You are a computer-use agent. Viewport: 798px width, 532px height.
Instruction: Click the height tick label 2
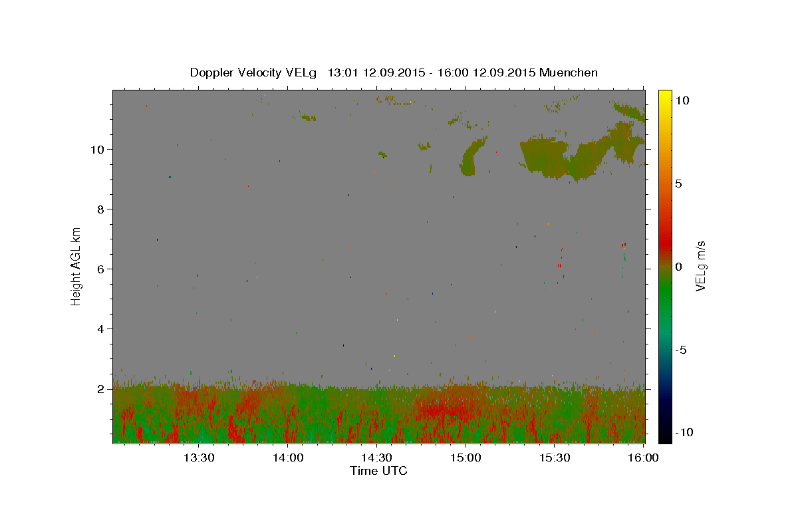[x=100, y=389]
